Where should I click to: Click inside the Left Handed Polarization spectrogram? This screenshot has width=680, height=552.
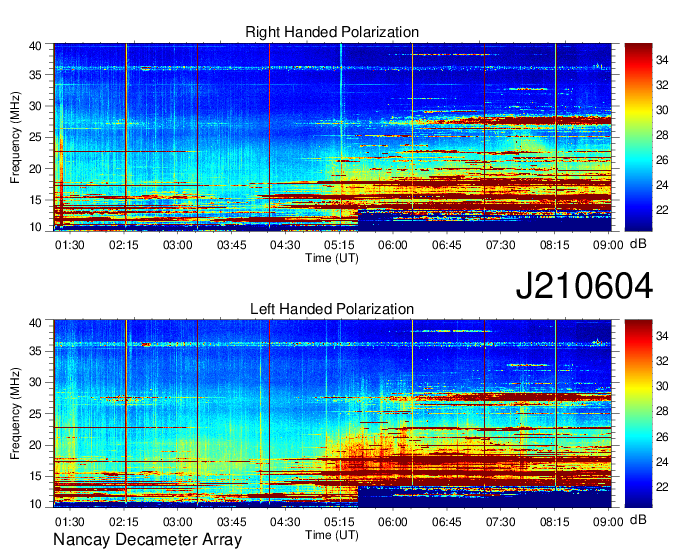click(x=333, y=414)
